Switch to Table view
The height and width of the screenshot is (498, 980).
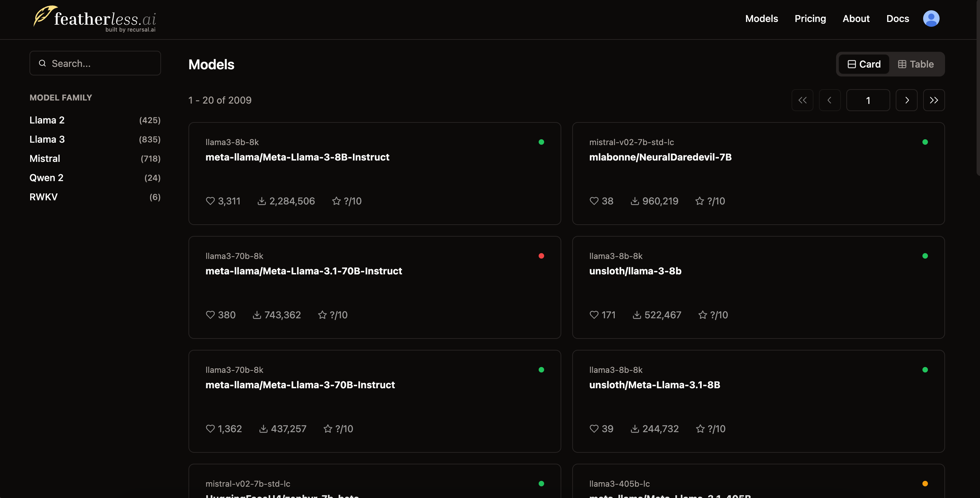tap(916, 64)
